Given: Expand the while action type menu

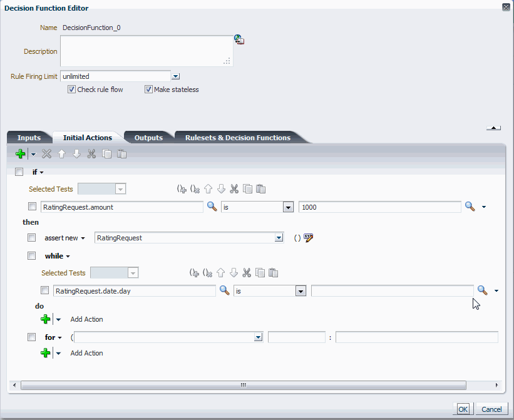Looking at the screenshot, I should click(x=68, y=256).
